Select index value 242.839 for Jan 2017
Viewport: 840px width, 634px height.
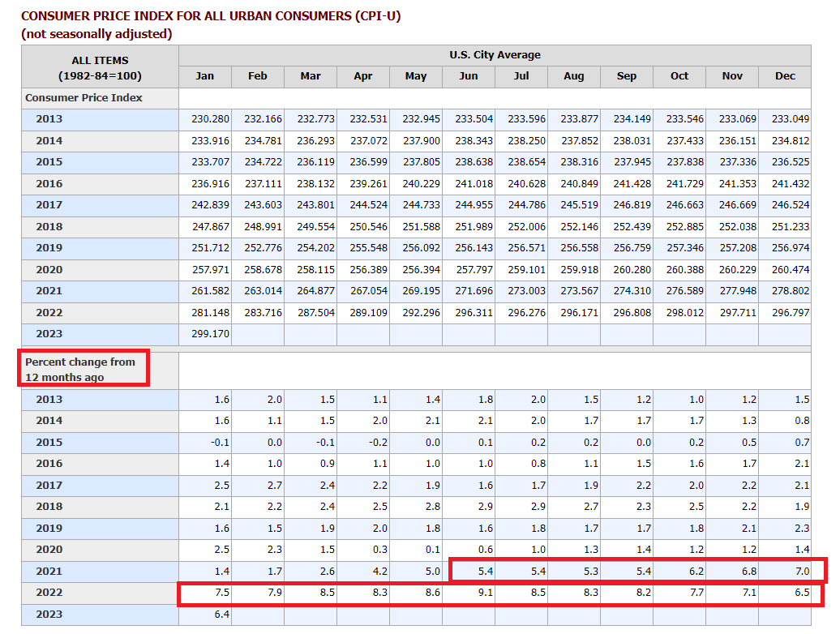210,205
